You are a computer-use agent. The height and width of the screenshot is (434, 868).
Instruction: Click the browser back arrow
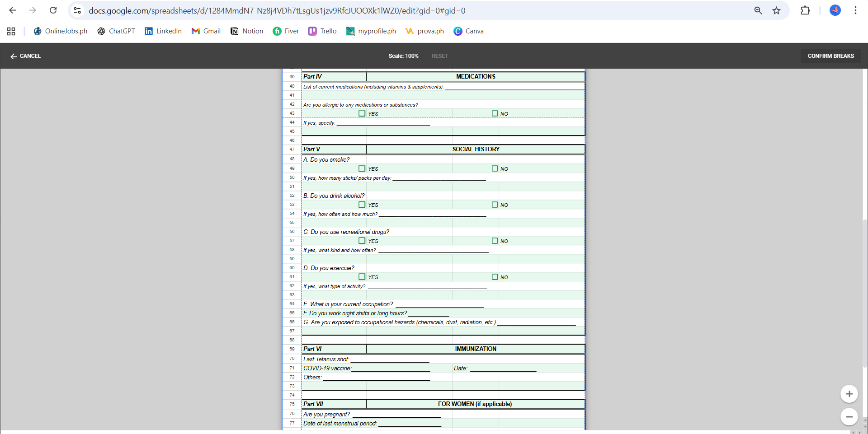click(x=13, y=10)
